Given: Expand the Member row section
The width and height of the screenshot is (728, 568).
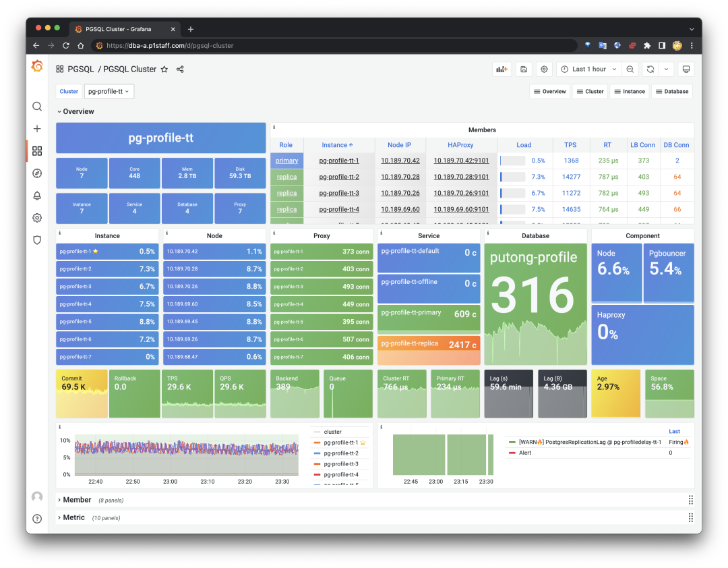Looking at the screenshot, I should click(77, 500).
